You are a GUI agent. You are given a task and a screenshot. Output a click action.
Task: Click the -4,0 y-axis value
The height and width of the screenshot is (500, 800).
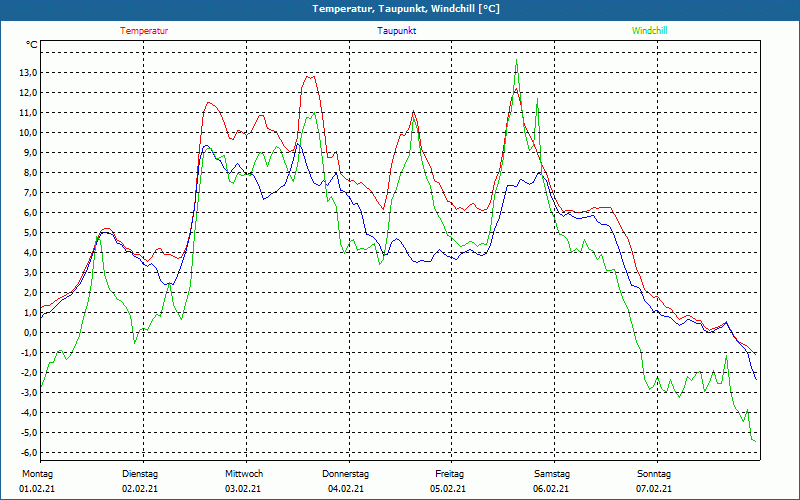[29, 413]
